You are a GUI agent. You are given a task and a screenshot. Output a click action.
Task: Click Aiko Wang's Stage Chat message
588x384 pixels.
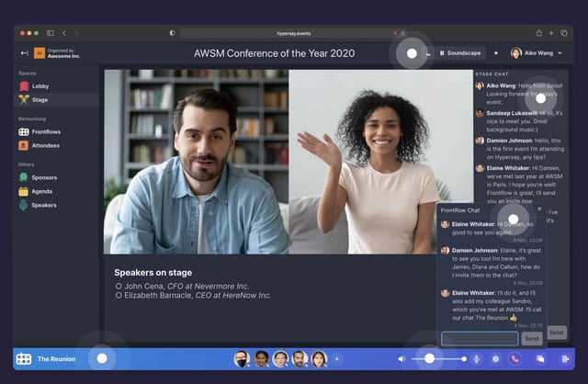click(x=520, y=94)
